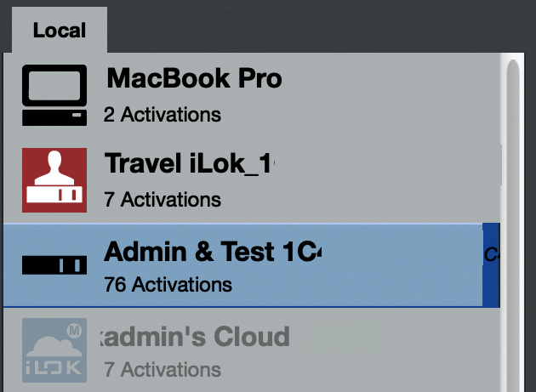
Task: Select the MacBook Pro computer icon
Action: click(x=54, y=95)
